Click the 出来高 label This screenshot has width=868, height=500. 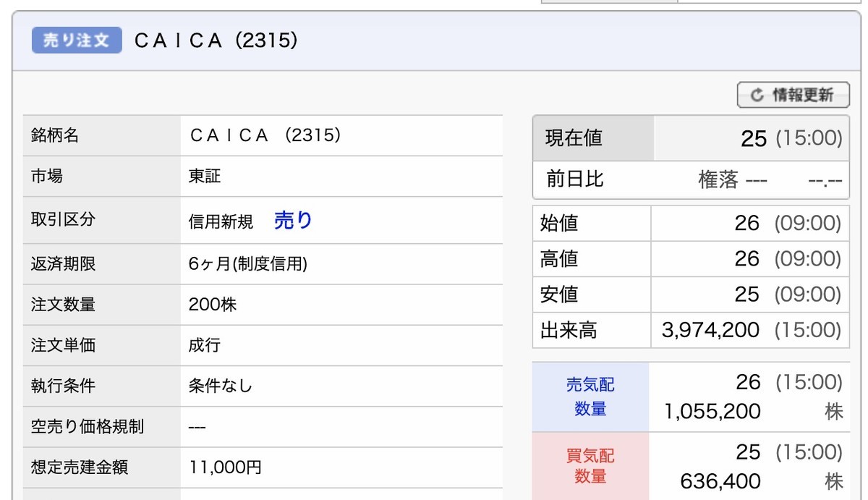(x=569, y=331)
